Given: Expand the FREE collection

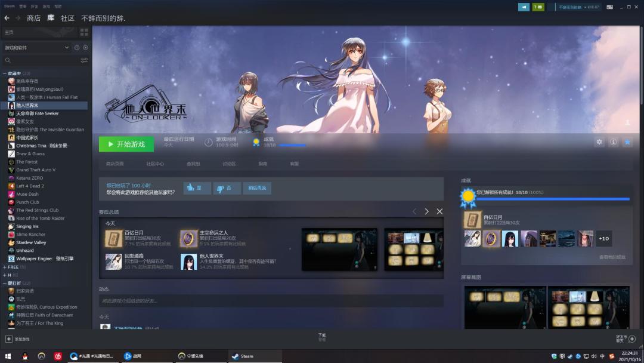Looking at the screenshot, I should (x=5, y=267).
